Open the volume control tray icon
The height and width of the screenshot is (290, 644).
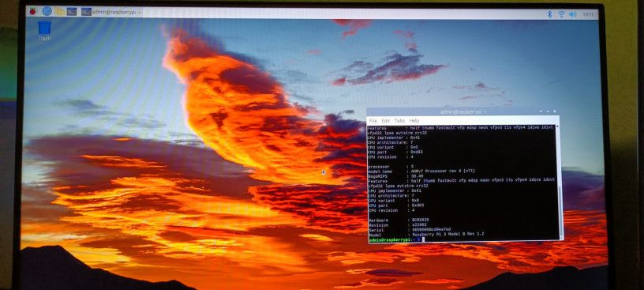point(572,14)
